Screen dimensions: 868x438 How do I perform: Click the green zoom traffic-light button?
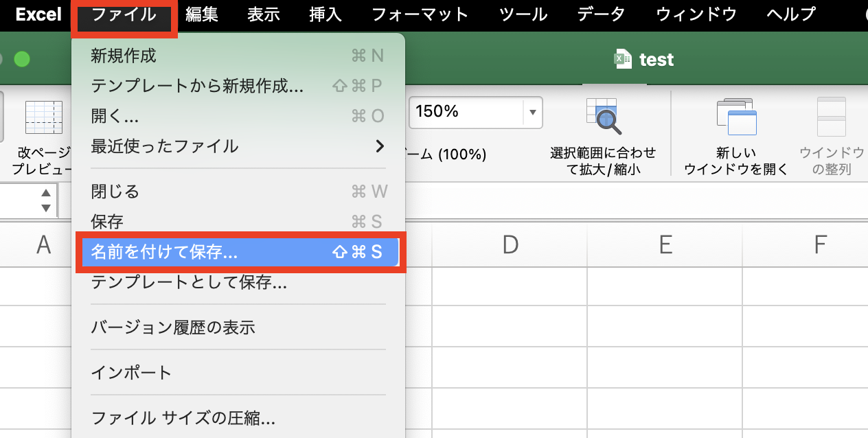(x=22, y=59)
